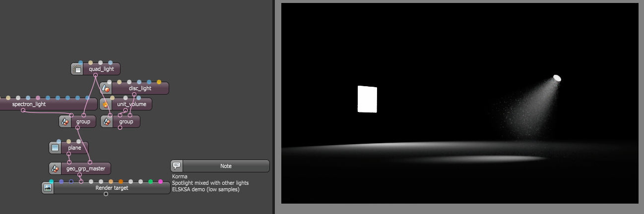Select the Render target node by its label
This screenshot has width=644, height=214.
pyautogui.click(x=112, y=188)
